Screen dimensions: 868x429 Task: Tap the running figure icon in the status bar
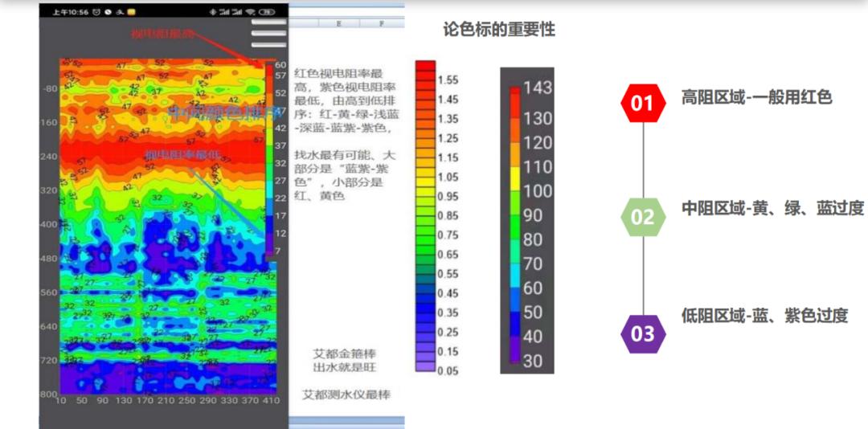[x=120, y=11]
